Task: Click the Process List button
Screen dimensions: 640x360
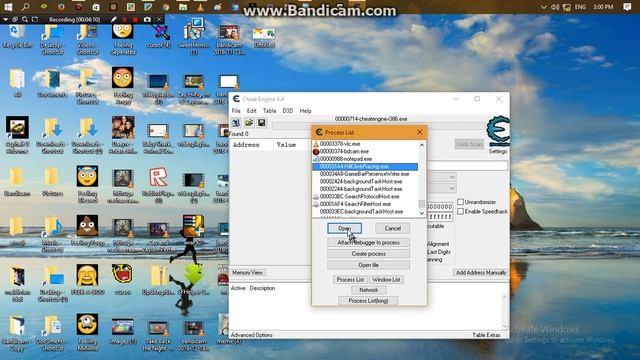Action: pos(350,280)
